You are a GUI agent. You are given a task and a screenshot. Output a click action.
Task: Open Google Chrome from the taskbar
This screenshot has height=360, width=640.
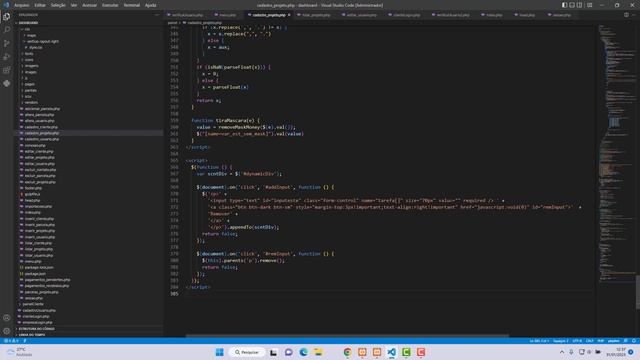347,352
